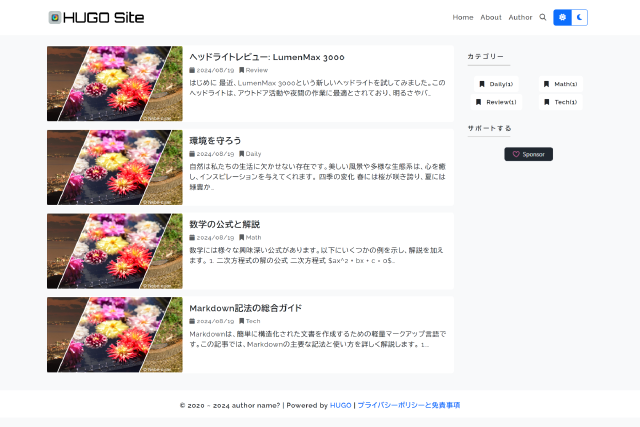Click the Sponsor heart button
Screen dimensions: 640x427
pos(528,154)
